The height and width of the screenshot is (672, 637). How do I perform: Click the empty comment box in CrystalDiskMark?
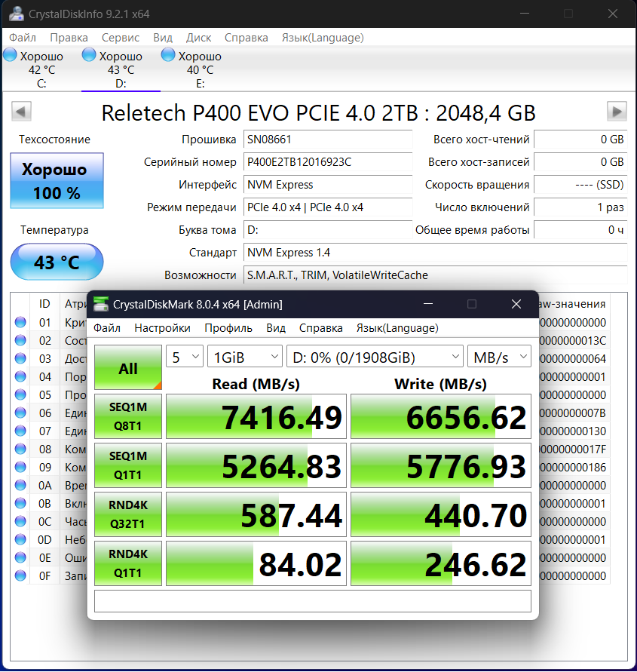pyautogui.click(x=313, y=601)
